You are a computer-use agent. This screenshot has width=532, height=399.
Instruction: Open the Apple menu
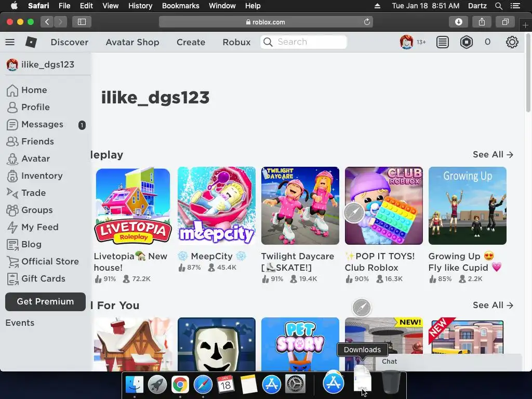tap(14, 6)
